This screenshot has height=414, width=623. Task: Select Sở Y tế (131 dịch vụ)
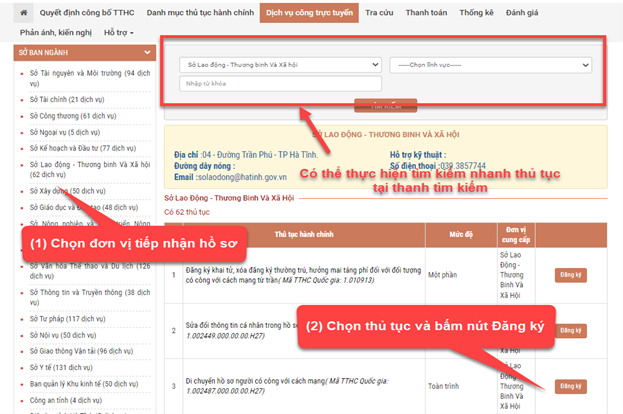pos(61,368)
